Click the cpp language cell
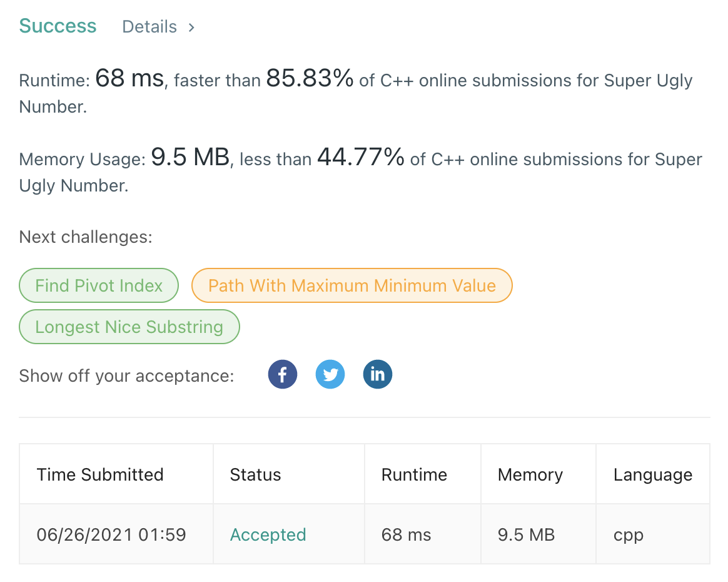728x582 pixels. point(628,534)
